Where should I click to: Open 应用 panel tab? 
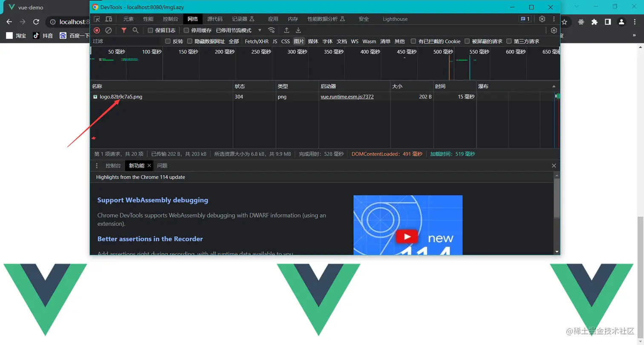[x=273, y=19]
